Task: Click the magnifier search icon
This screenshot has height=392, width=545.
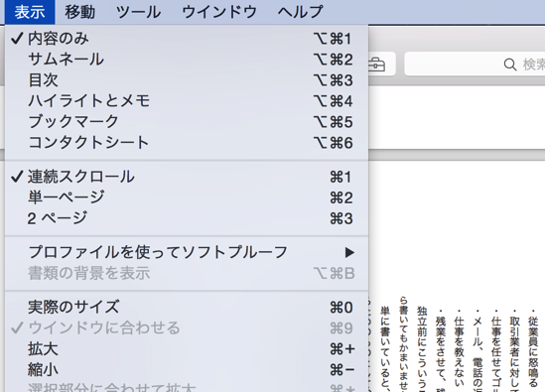Action: (510, 65)
